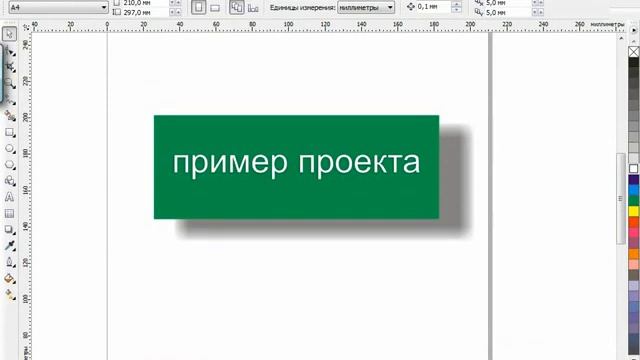Image resolution: width=640 pixels, height=360 pixels.
Task: Click the page width field 210,0 мм
Action: pyautogui.click(x=145, y=3)
